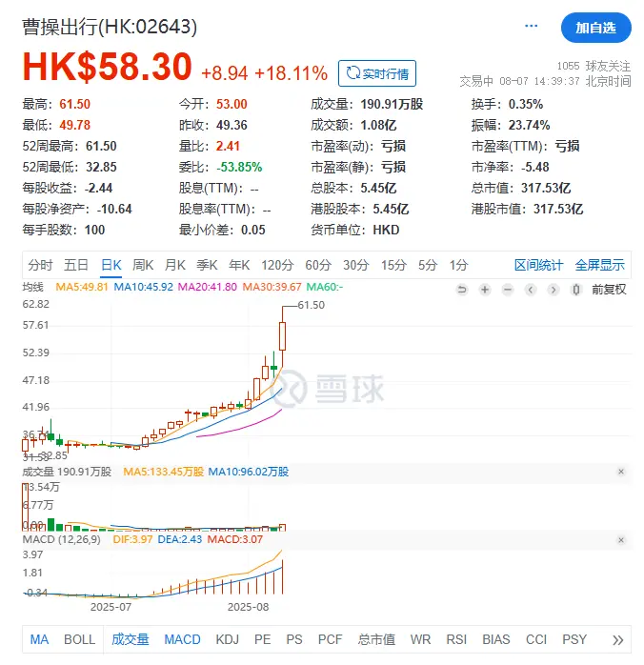Select the 日K chart tab
The image size is (644, 665).
111,265
